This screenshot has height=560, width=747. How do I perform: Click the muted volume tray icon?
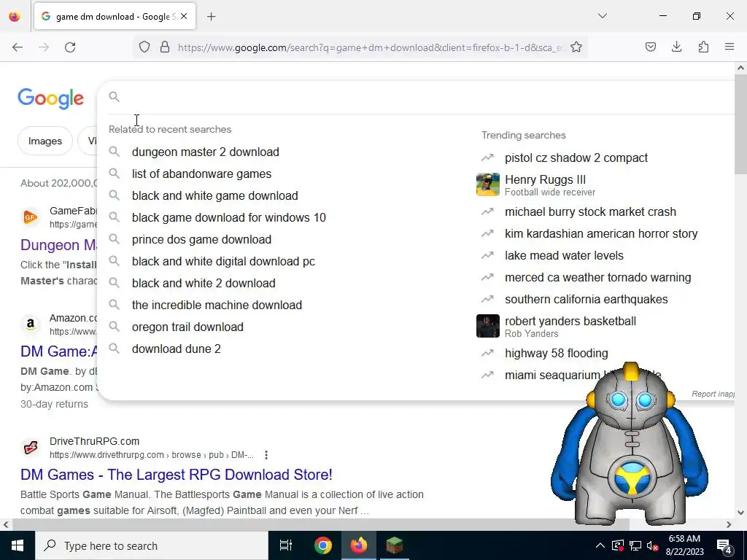pos(653,545)
